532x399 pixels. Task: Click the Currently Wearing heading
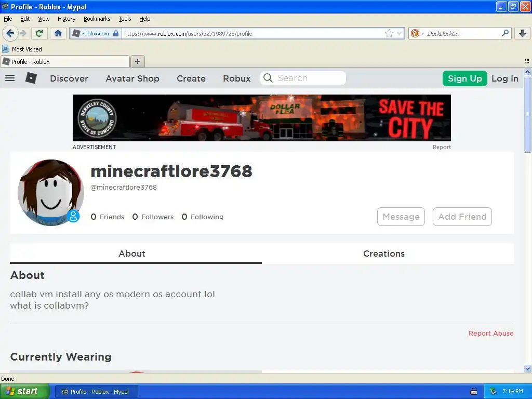61,356
